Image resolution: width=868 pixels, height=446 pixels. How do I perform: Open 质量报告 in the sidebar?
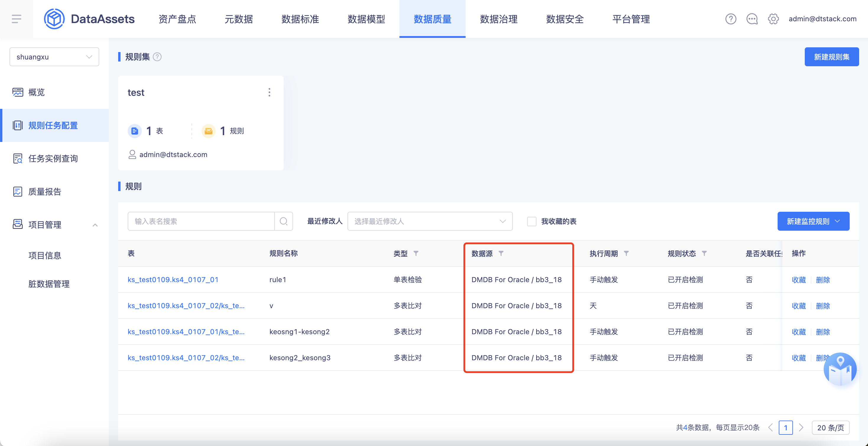54,191
